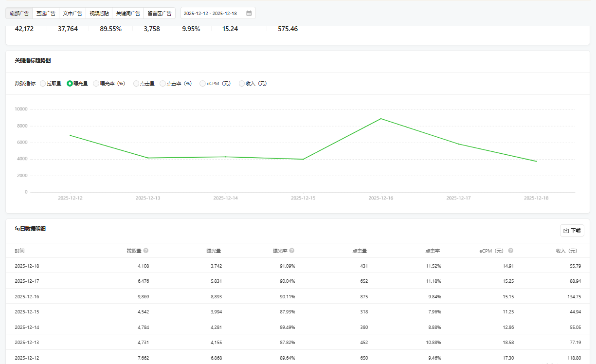Open the 底部广告 tab
The height and width of the screenshot is (364, 596).
[19, 13]
